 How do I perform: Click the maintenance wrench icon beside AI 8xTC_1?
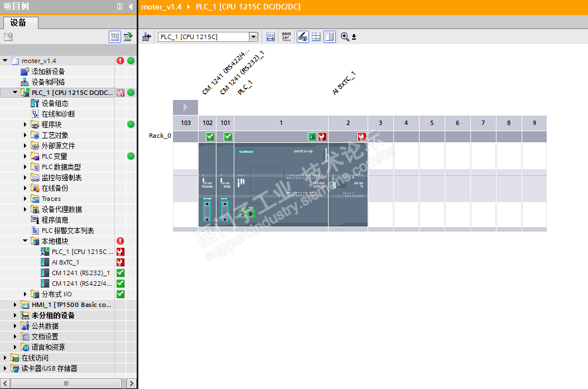[x=120, y=262]
